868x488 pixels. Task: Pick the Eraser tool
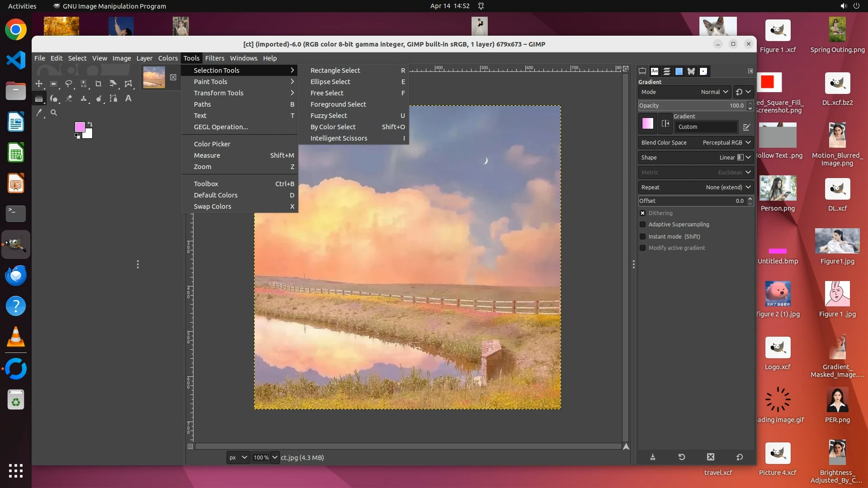tap(69, 98)
